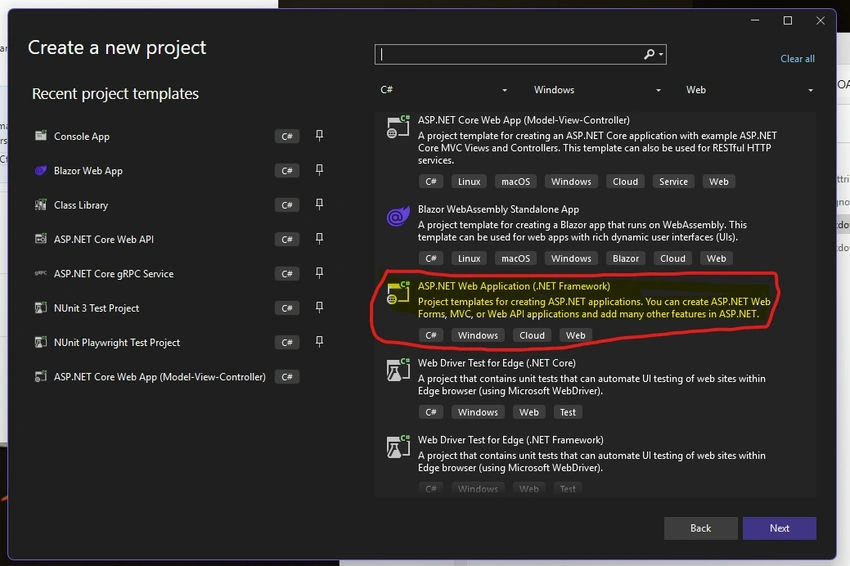850x566 pixels.
Task: Pin the Class Library template
Action: coord(319,204)
